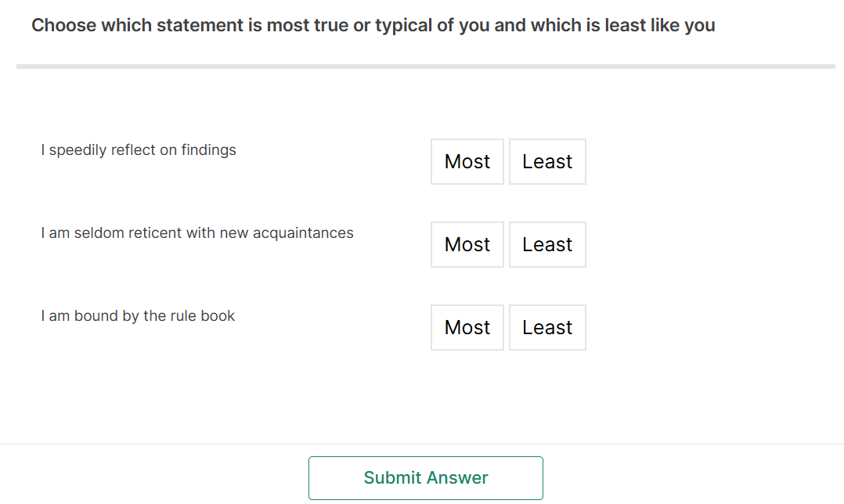Click the 'Choose which statement' instruction heading
This screenshot has height=504, width=844.
coord(373,25)
